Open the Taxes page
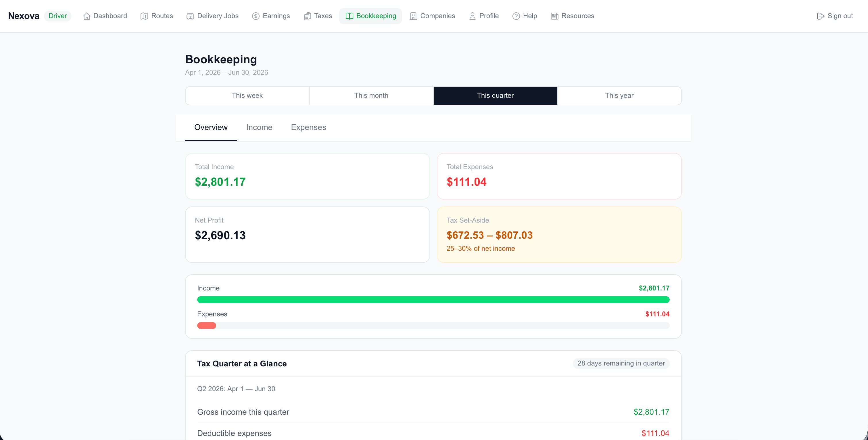This screenshot has height=440, width=868. [318, 16]
